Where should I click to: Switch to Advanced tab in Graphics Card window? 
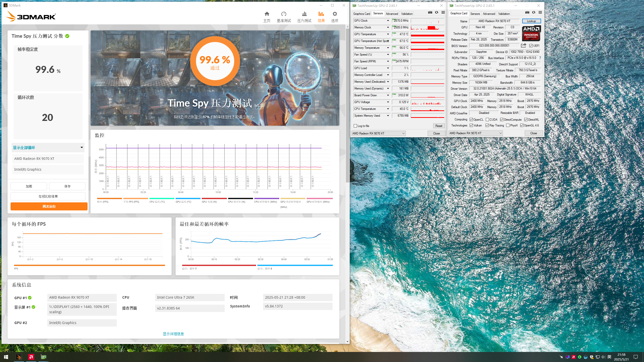[489, 14]
